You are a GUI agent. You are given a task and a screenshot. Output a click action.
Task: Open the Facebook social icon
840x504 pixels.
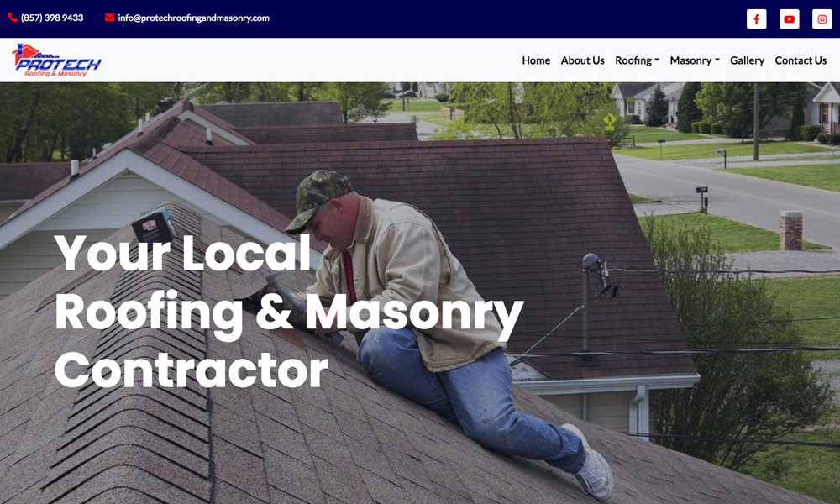click(757, 19)
